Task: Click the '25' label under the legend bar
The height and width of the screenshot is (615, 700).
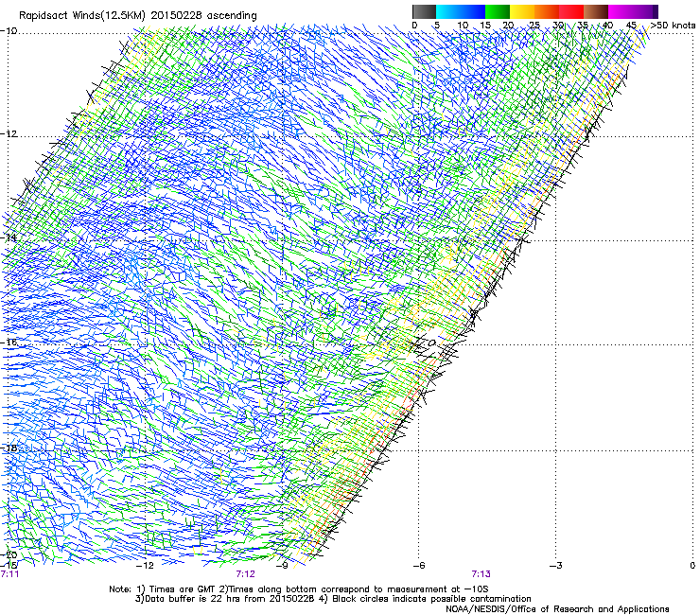Action: (534, 25)
